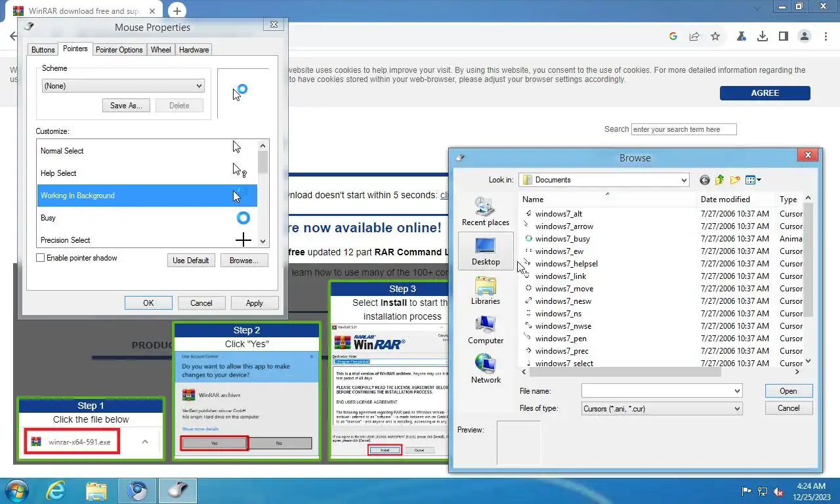Click AGREE on the cookie banner
This screenshot has width=840, height=504.
tap(765, 93)
